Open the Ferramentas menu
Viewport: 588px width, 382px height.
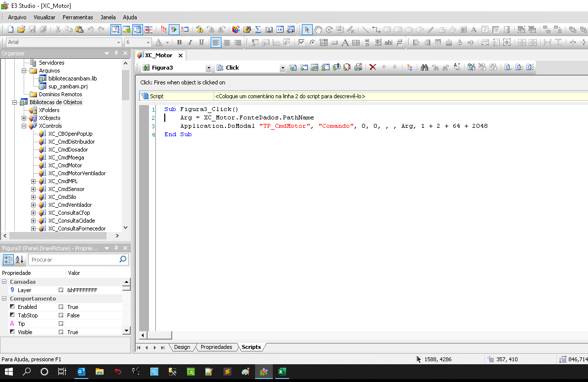click(77, 17)
